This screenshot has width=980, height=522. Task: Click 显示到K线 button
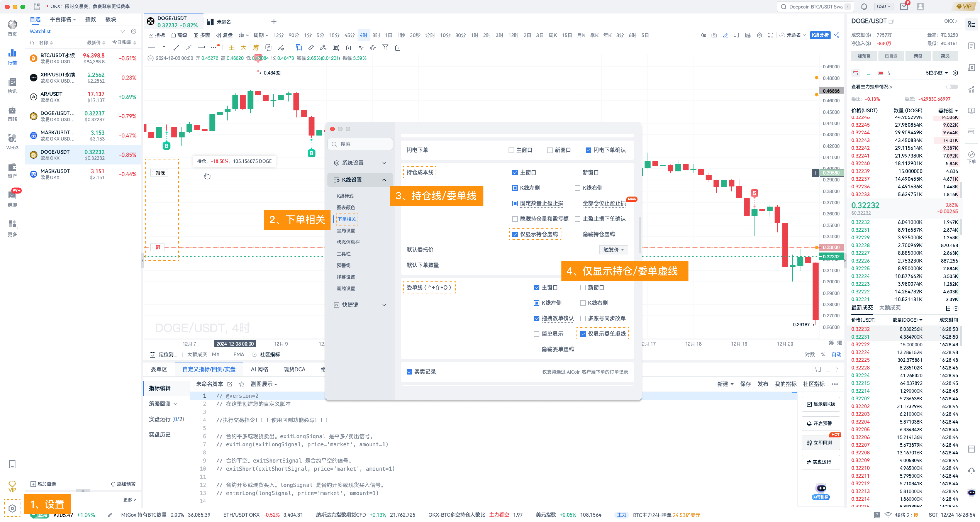[821, 404]
